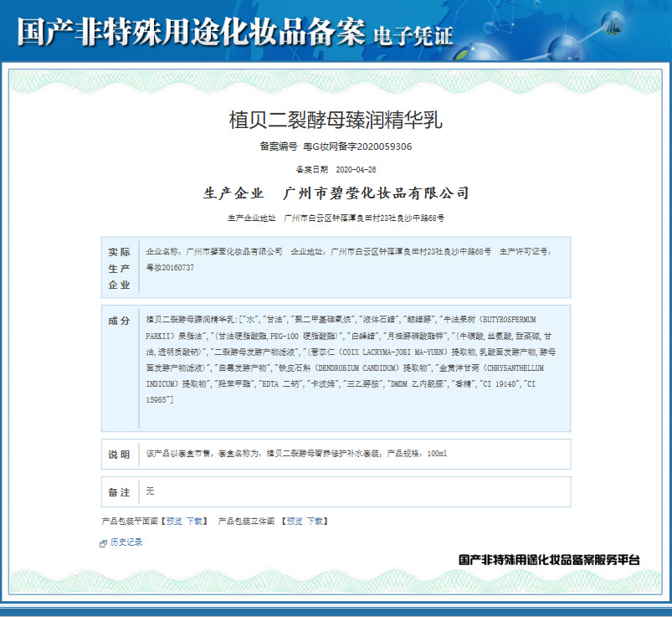This screenshot has height=617, width=672.
Task: Click the 国产非特殊用途化妆品备案 header title
Action: [x=191, y=32]
